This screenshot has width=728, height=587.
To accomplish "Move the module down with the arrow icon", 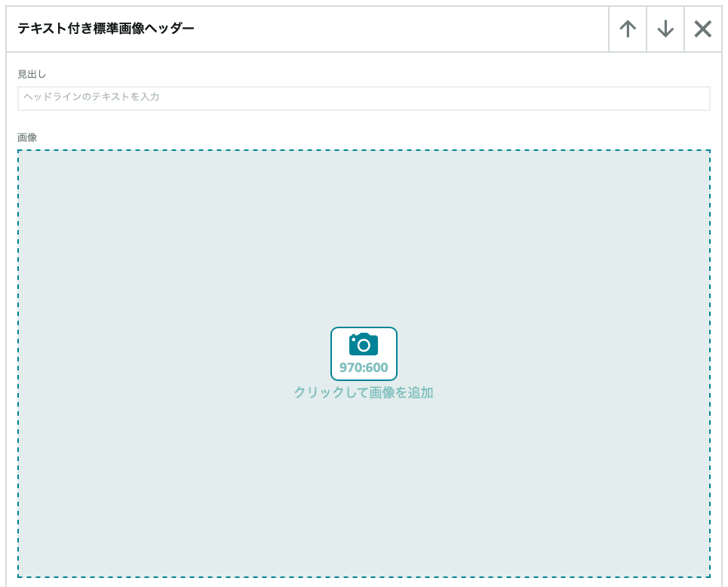I will (x=665, y=29).
